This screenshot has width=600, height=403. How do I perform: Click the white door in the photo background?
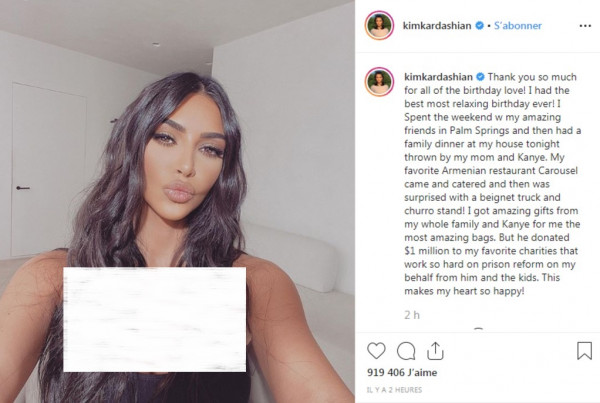pyautogui.click(x=49, y=170)
